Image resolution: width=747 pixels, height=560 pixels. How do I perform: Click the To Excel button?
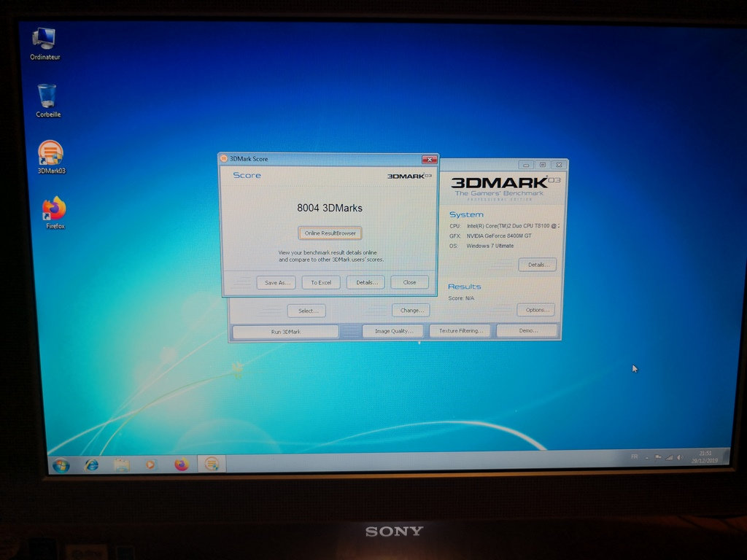(x=321, y=282)
